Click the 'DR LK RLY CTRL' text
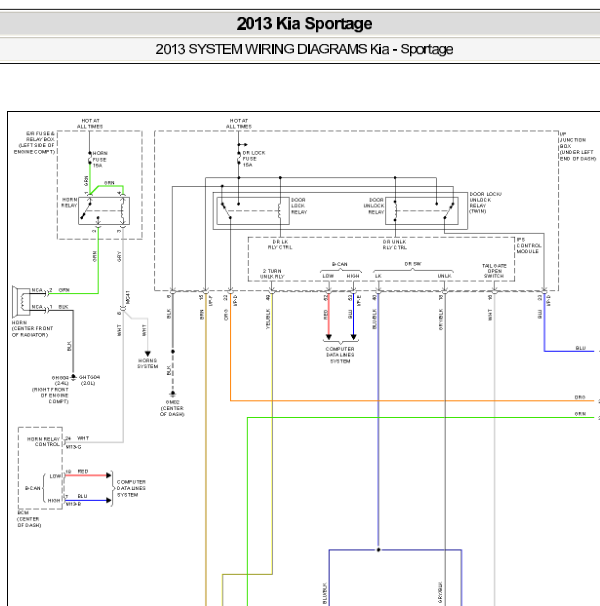Screen dimensions: 600x606 [x=280, y=245]
